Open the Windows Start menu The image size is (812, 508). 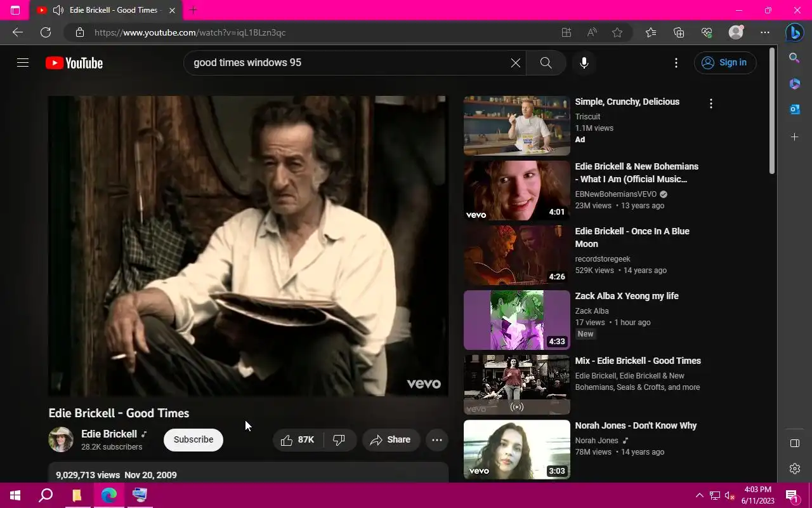(x=15, y=495)
